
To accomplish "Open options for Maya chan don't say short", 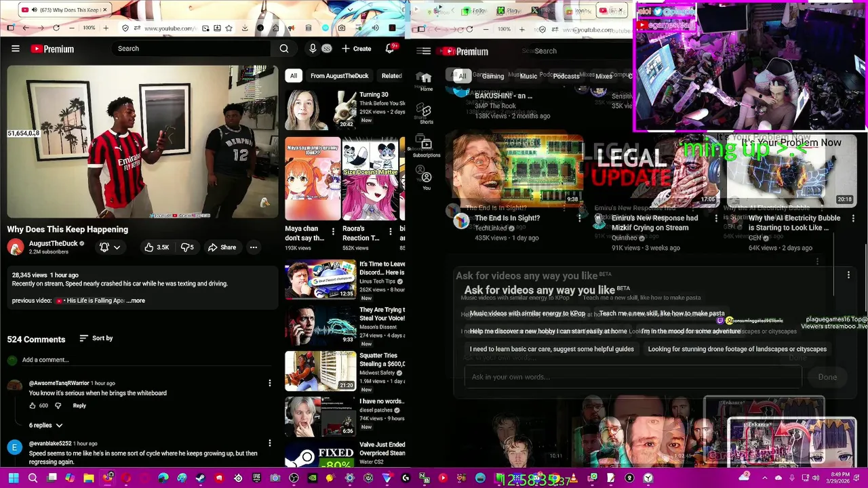I will [x=332, y=231].
